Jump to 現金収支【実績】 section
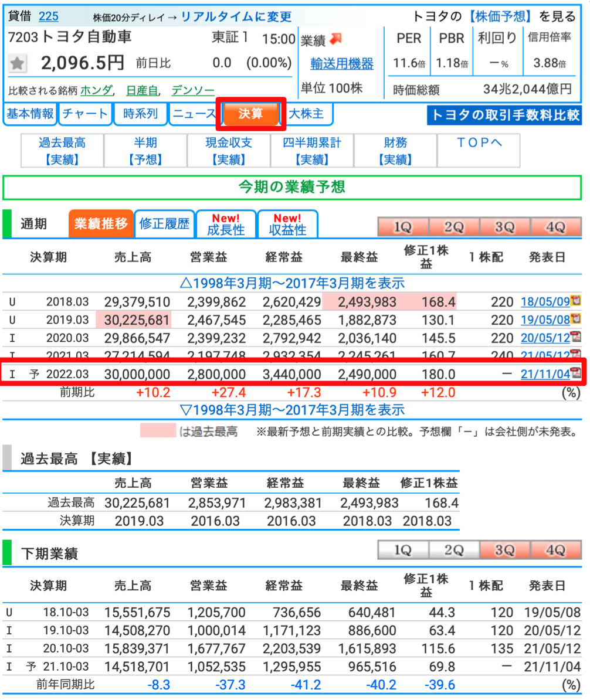 (229, 151)
